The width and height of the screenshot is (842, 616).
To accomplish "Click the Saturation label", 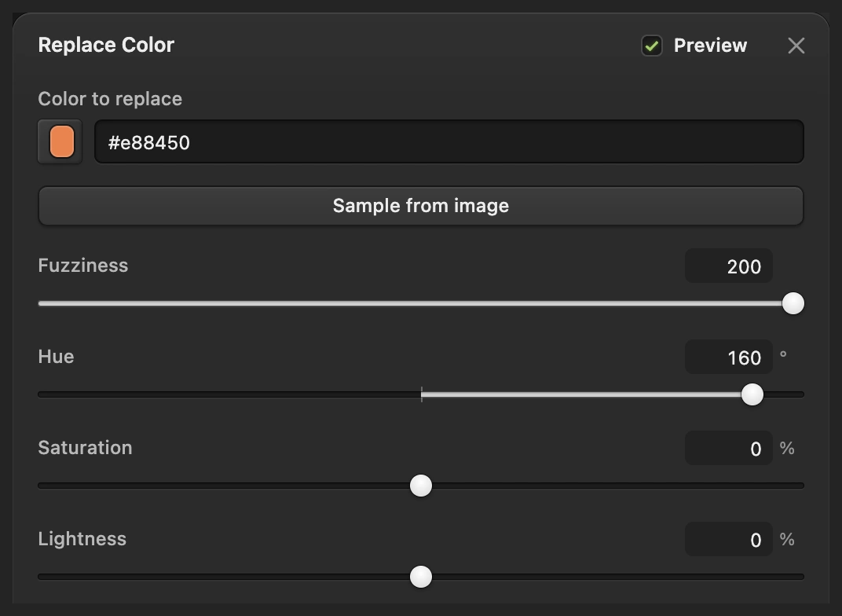I will pyautogui.click(x=85, y=448).
